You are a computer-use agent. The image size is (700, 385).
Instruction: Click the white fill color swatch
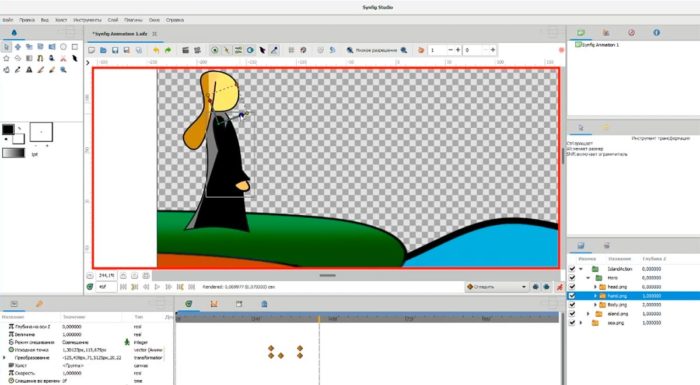[x=18, y=138]
